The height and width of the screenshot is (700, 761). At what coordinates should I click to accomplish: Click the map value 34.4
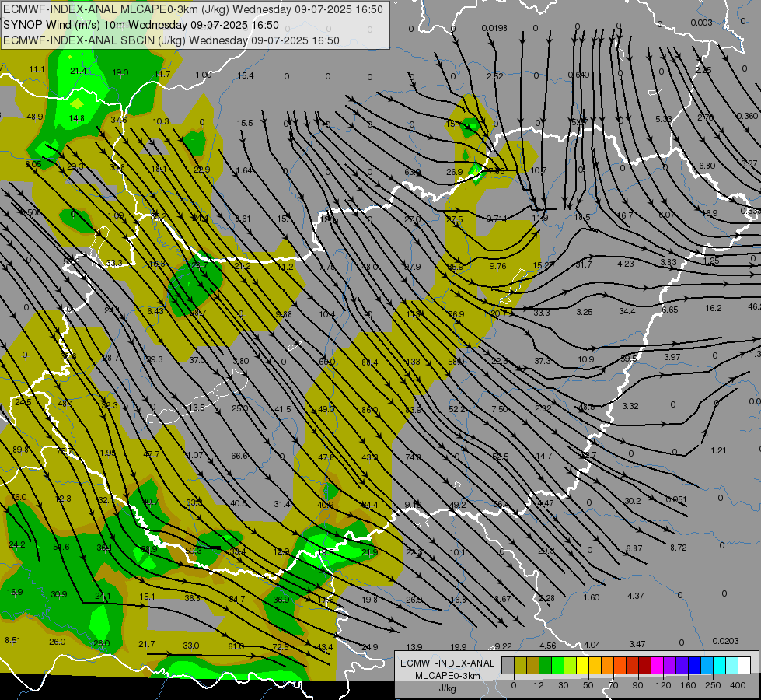click(x=627, y=311)
